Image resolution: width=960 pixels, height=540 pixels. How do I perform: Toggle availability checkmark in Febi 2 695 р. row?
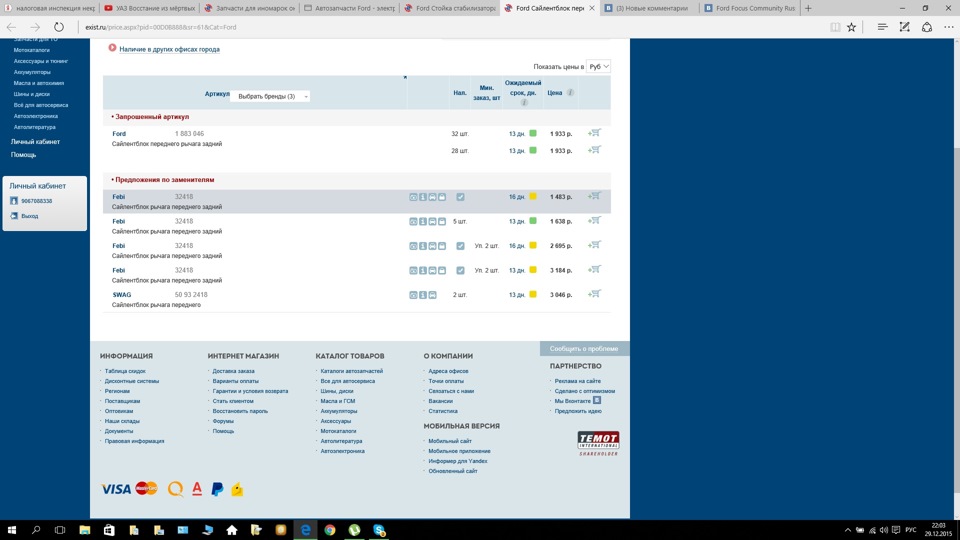[460, 246]
